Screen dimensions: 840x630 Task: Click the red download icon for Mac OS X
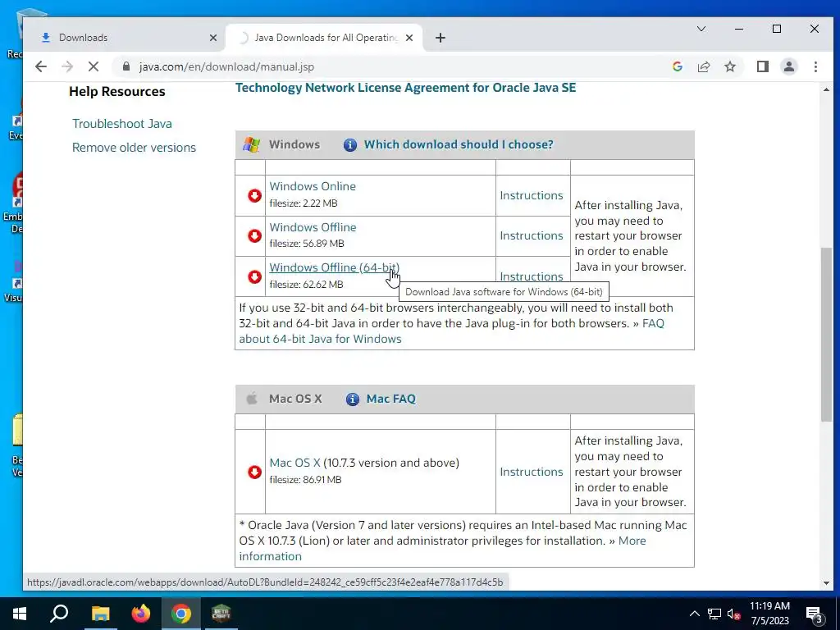click(254, 472)
